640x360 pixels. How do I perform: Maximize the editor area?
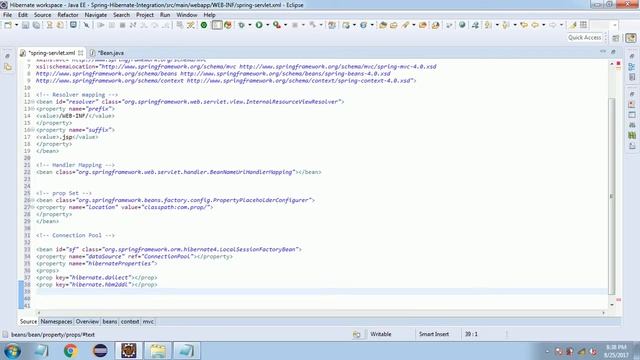(613, 52)
